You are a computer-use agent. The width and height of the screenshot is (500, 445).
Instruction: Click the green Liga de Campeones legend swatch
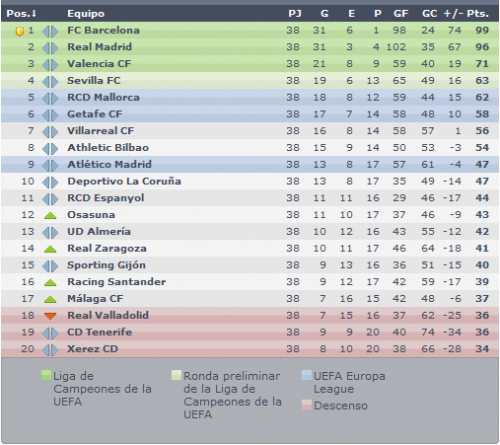(46, 375)
